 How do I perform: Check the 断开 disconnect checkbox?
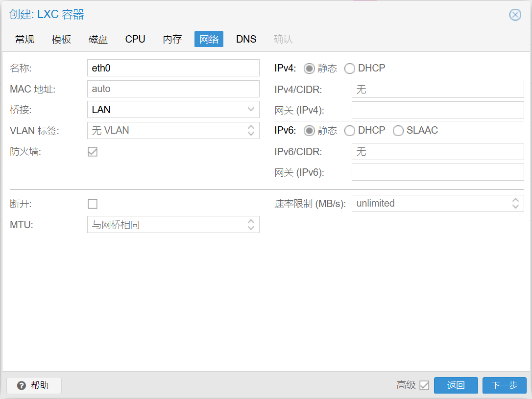point(93,204)
